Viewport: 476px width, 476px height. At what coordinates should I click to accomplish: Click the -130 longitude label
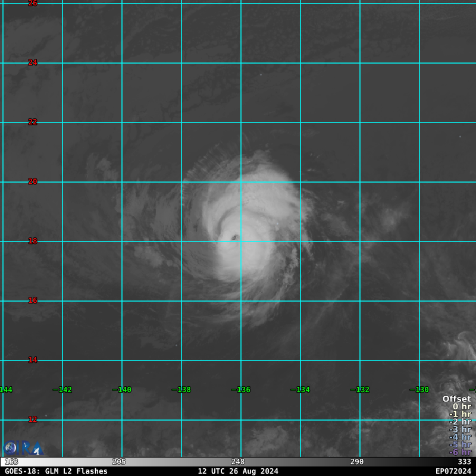click(419, 390)
